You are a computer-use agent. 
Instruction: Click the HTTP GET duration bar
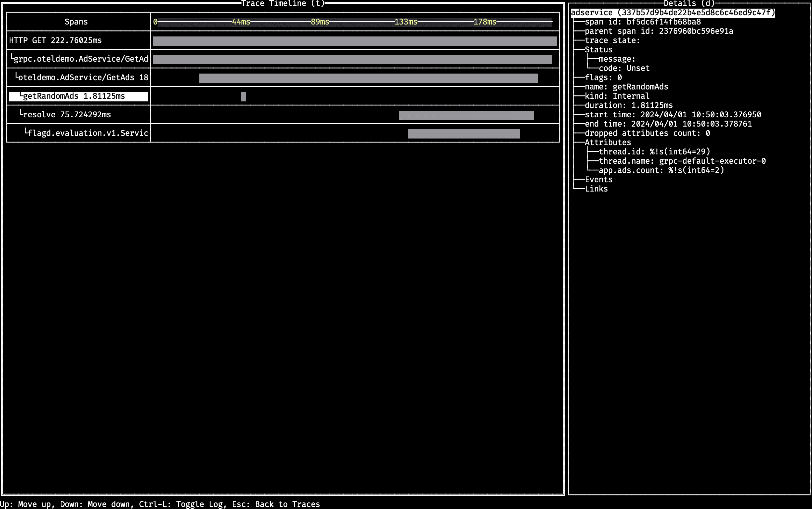click(x=355, y=41)
